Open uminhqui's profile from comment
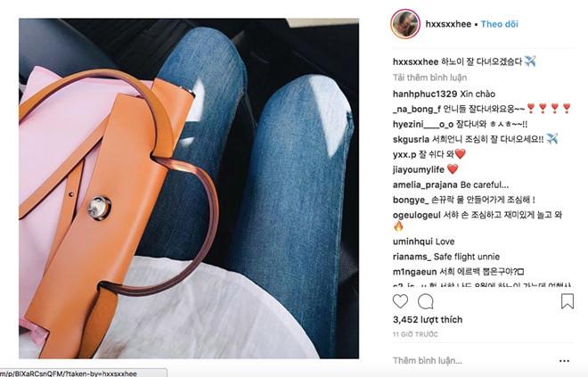Image resolution: width=588 pixels, height=377 pixels. coord(412,242)
